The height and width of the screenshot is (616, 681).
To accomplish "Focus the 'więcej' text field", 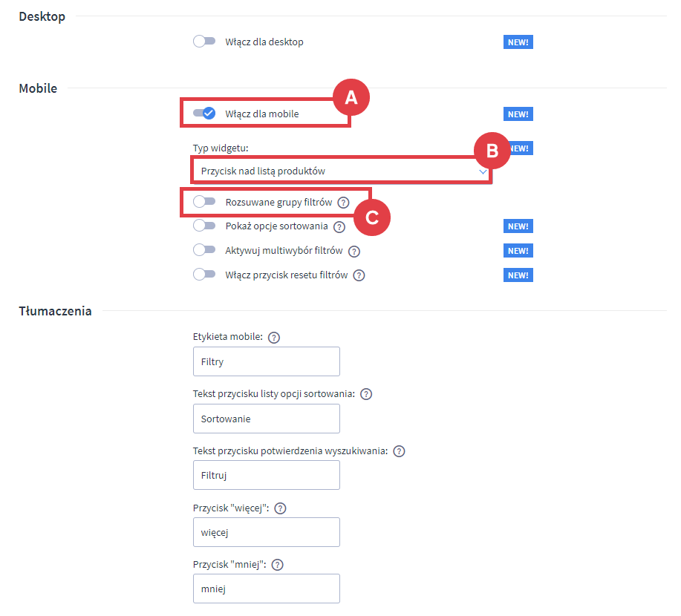I will click(x=266, y=532).
